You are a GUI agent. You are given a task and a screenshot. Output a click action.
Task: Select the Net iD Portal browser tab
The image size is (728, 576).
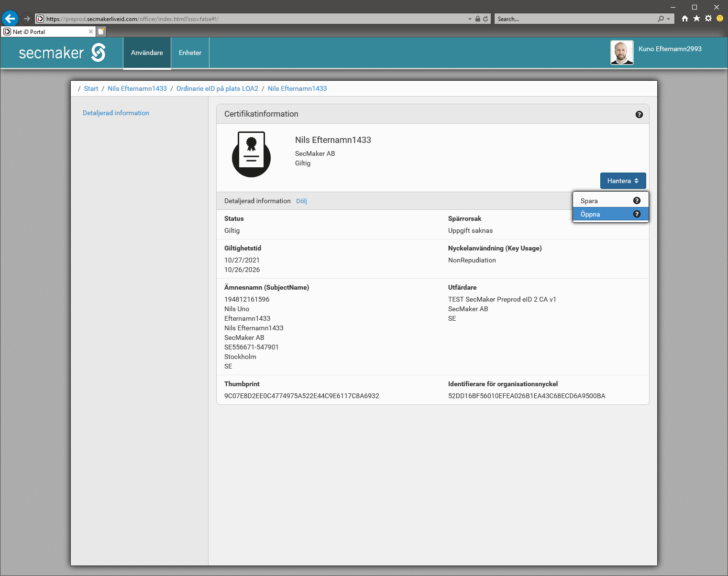[48, 32]
